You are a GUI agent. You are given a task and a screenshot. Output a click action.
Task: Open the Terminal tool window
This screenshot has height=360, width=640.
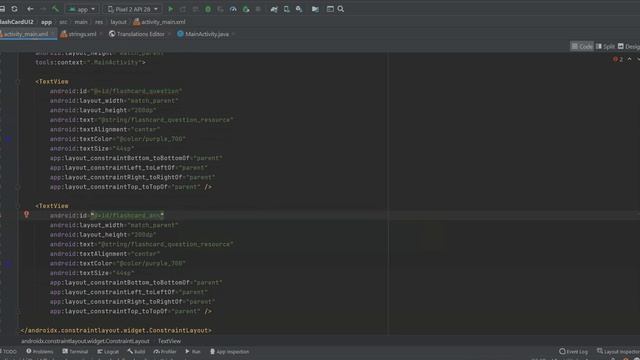point(75,351)
